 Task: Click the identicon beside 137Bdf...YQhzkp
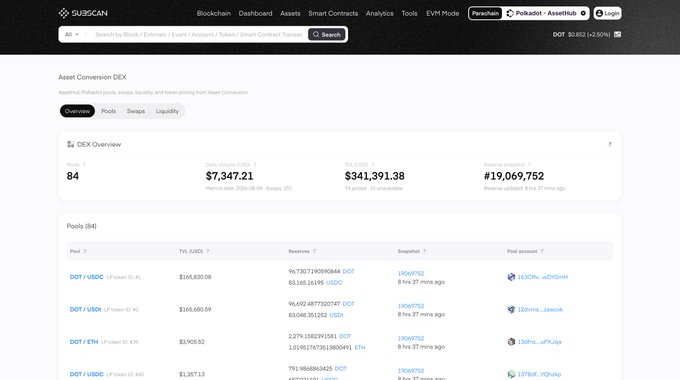click(x=511, y=374)
